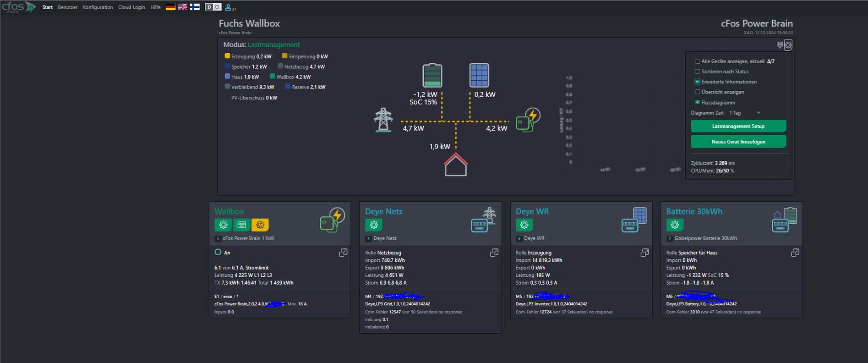Switch language to English flag

click(x=182, y=7)
